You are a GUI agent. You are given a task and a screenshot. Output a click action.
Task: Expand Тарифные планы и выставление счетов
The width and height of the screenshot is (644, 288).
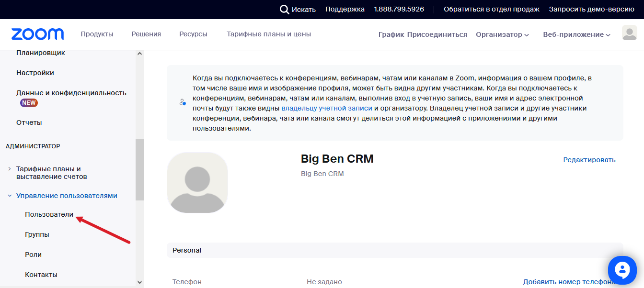(52, 173)
